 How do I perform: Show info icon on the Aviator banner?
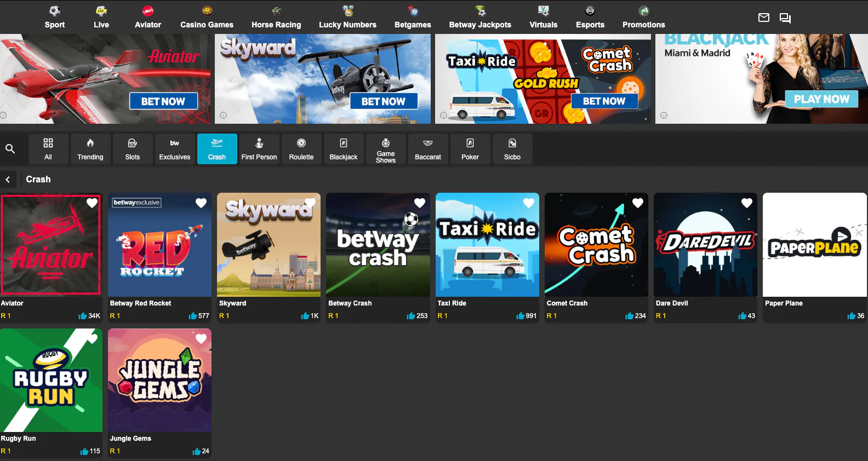click(3, 116)
